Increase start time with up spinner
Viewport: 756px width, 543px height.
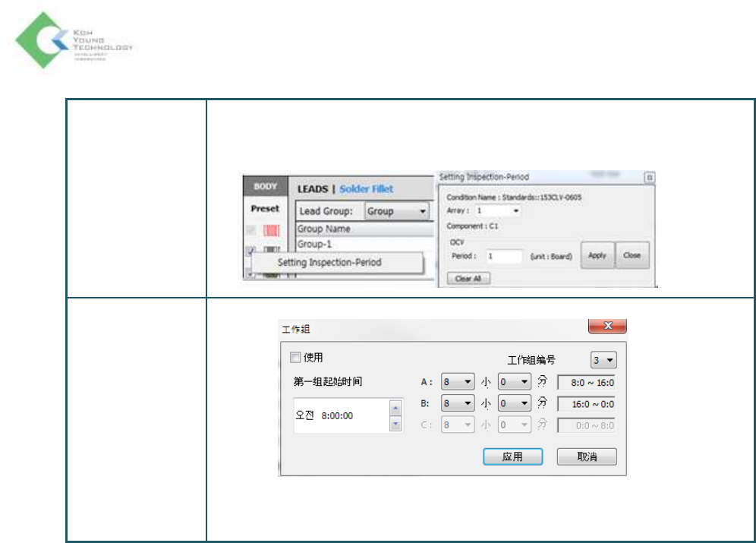tap(395, 409)
